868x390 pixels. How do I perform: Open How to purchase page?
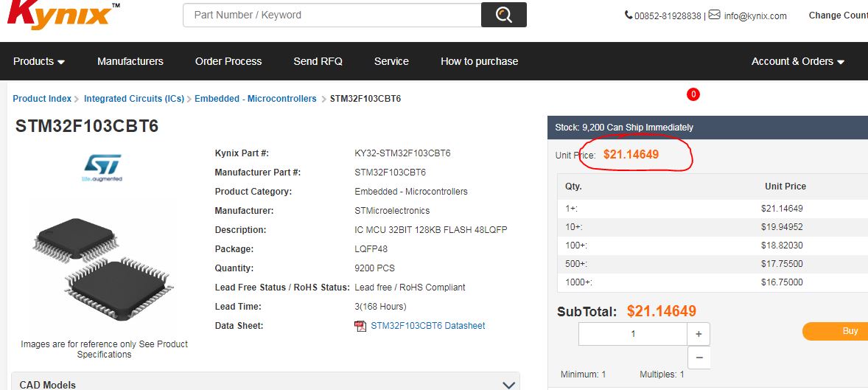click(x=480, y=61)
